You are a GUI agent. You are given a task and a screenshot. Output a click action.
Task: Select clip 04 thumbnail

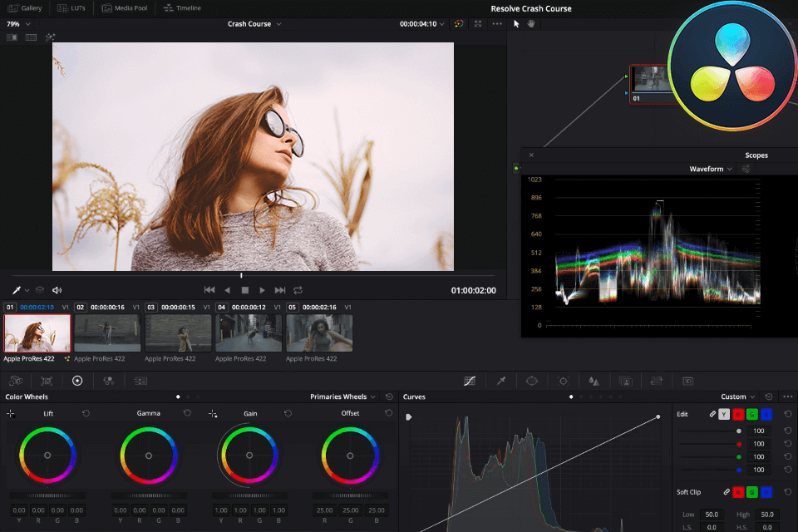(249, 333)
